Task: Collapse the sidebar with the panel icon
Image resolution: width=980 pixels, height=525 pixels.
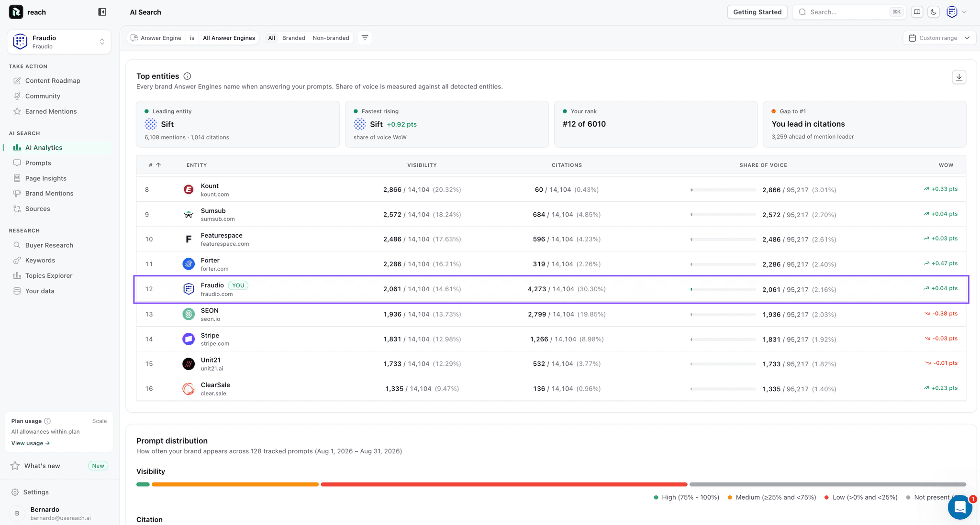Action: tap(102, 12)
